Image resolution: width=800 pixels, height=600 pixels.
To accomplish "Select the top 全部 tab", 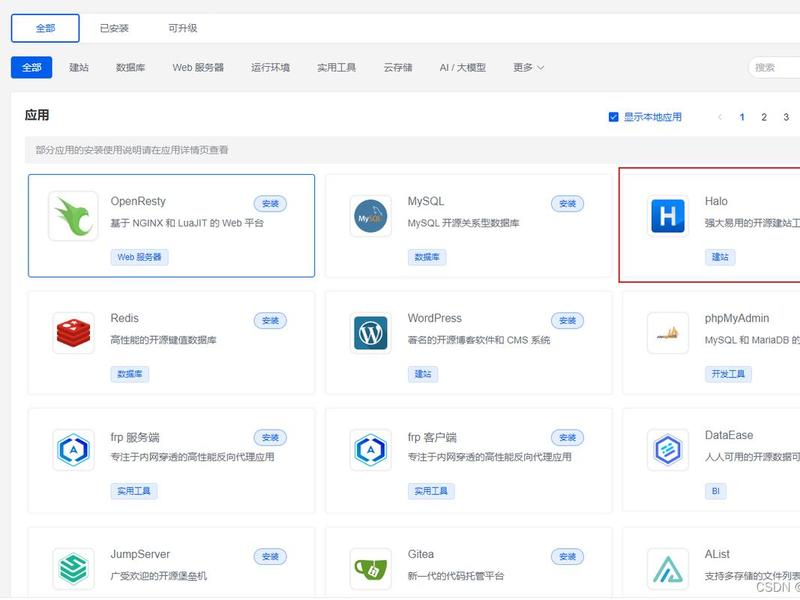I will click(45, 28).
